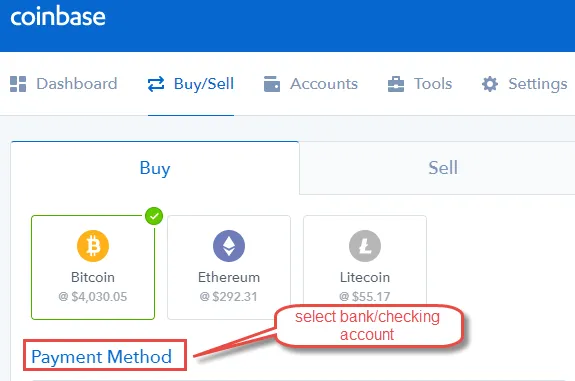This screenshot has width=575, height=381.
Task: Open Tools in the navigation
Action: coord(420,84)
